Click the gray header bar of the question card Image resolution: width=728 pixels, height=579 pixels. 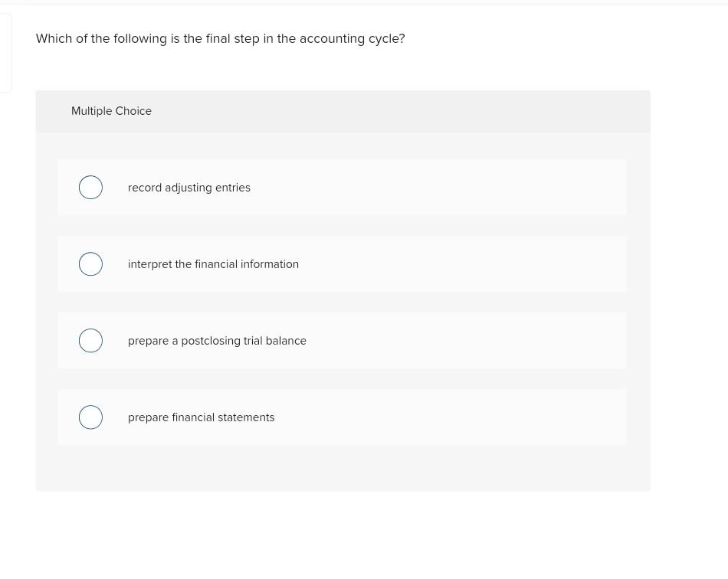point(343,111)
